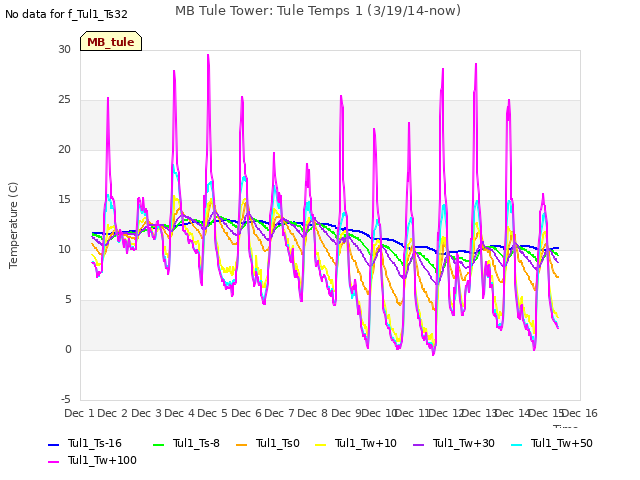Image resolution: width=640 pixels, height=480 pixels.
Task: Click the blue Tul1_Ts-16 legend swatch
Action: [53, 444]
